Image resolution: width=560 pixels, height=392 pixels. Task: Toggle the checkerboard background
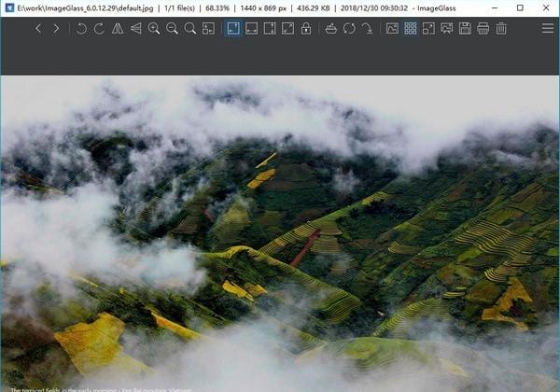411,29
